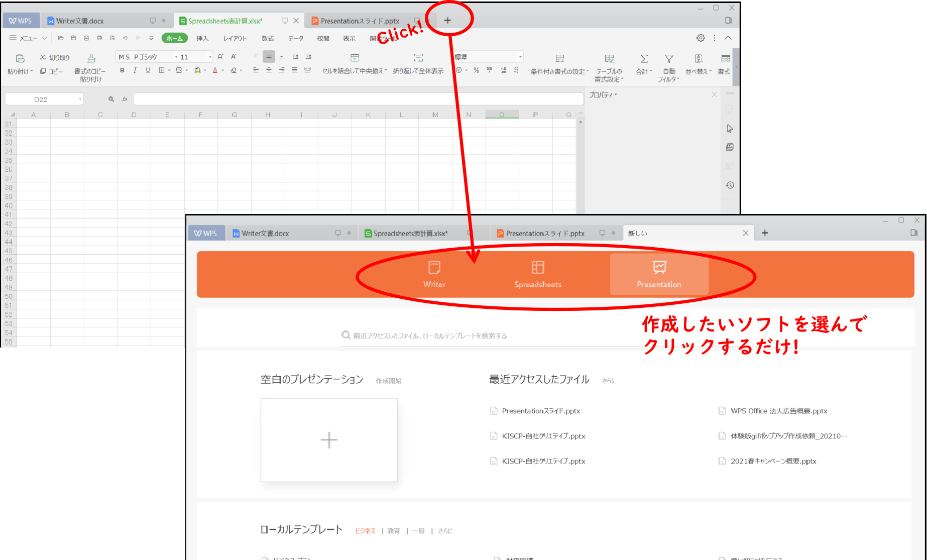
Task: Click the font color red A swatch
Action: click(215, 70)
